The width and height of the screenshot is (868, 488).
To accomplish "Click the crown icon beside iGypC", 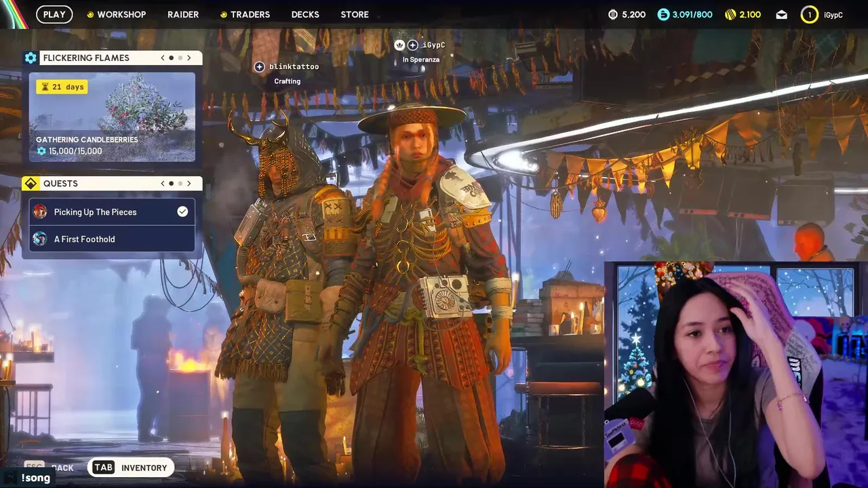I will [399, 45].
